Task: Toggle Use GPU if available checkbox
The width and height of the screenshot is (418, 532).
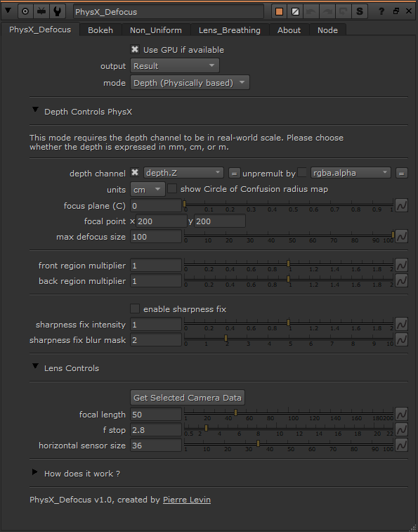Action: tap(135, 49)
